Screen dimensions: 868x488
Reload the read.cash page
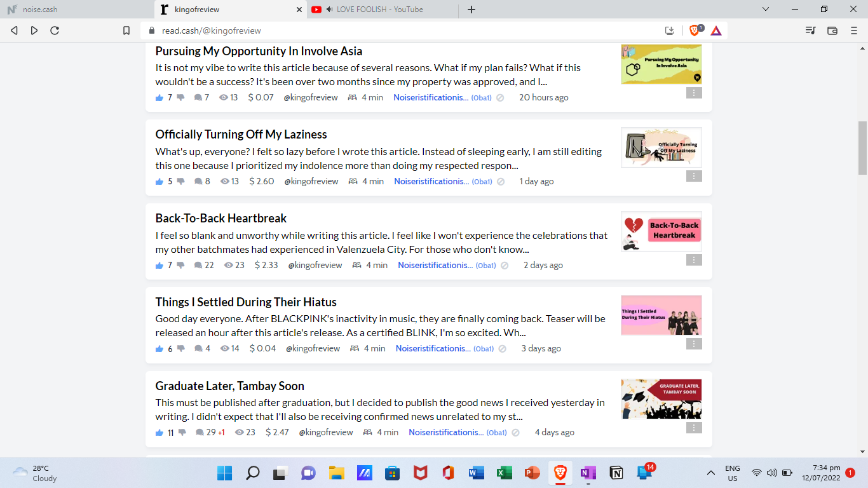coord(55,30)
